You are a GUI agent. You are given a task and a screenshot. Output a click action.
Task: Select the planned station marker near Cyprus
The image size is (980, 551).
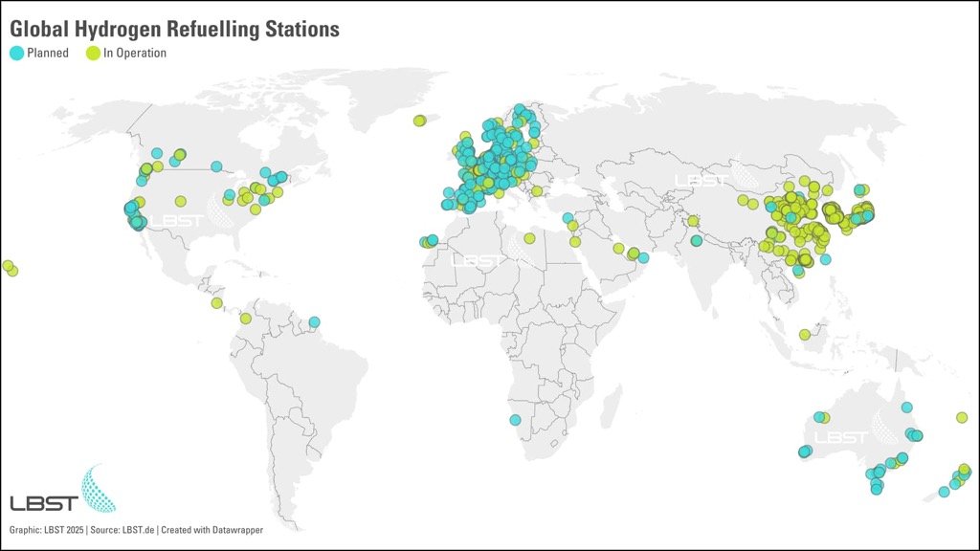(x=568, y=218)
